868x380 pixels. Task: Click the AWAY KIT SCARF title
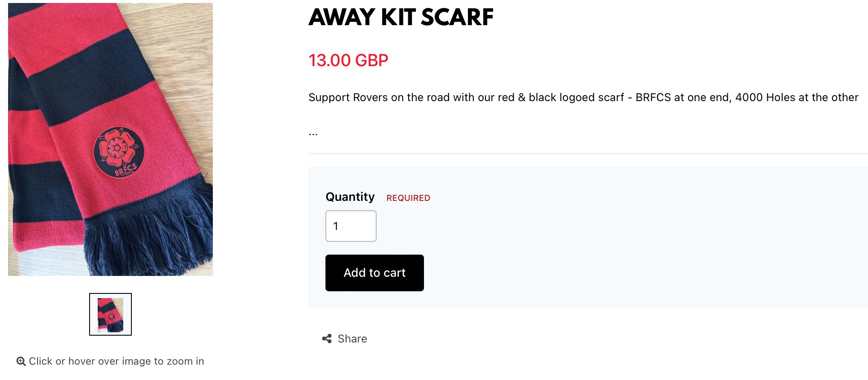coord(401,17)
